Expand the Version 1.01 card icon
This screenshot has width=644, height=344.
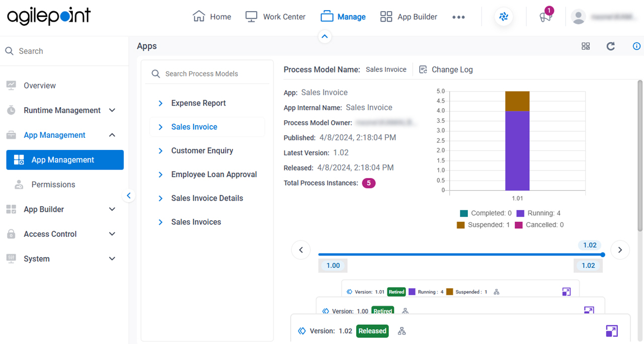pos(567,292)
